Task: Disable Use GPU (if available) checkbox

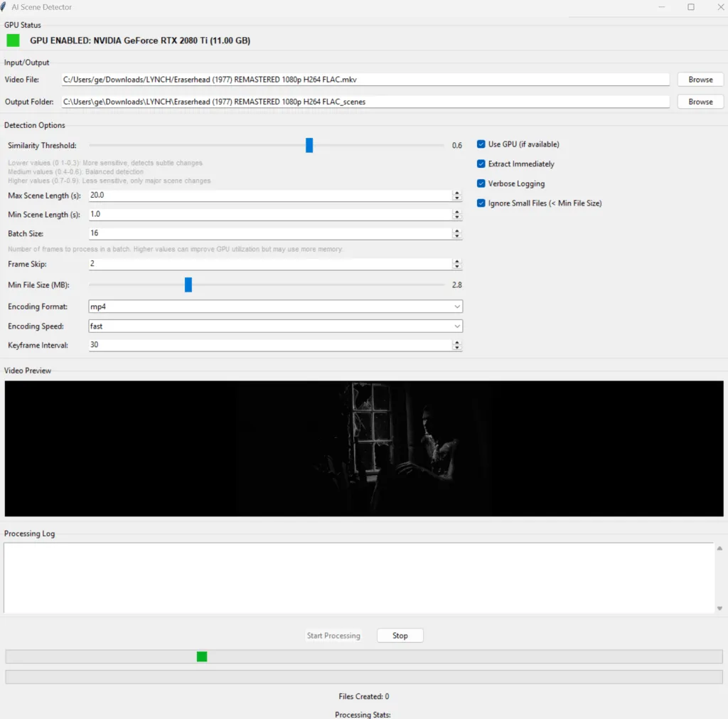Action: click(x=481, y=144)
